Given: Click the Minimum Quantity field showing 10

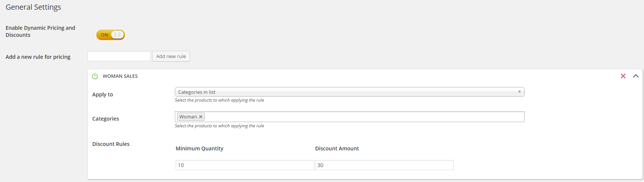Looking at the screenshot, I should pos(244,165).
